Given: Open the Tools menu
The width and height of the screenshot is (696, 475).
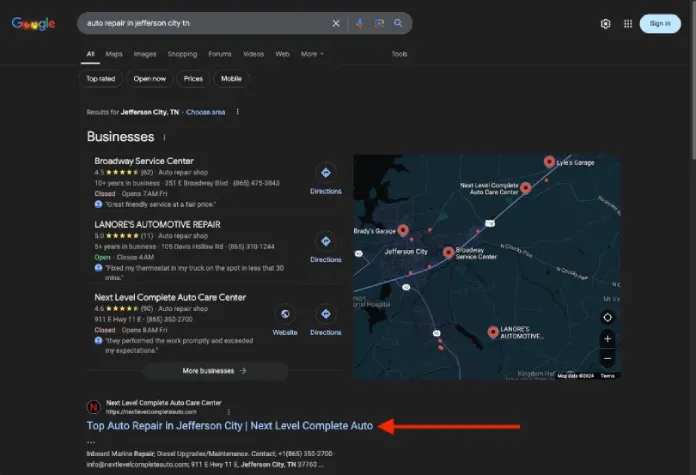Looking at the screenshot, I should coord(399,54).
